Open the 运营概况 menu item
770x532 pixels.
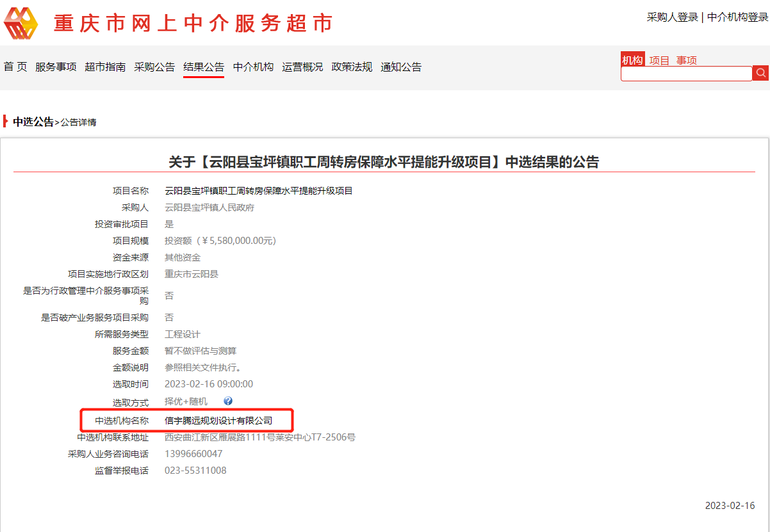[x=303, y=67]
